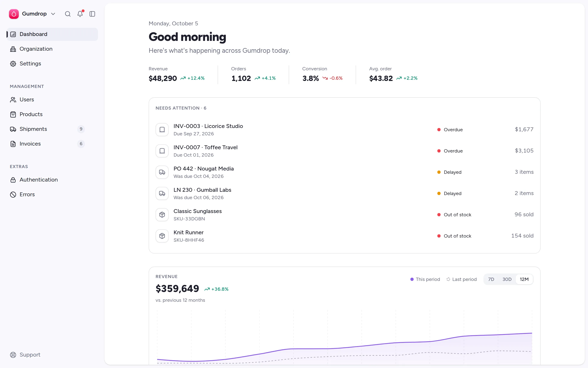Click the Authentication lock icon
This screenshot has height=368, width=588.
13,180
